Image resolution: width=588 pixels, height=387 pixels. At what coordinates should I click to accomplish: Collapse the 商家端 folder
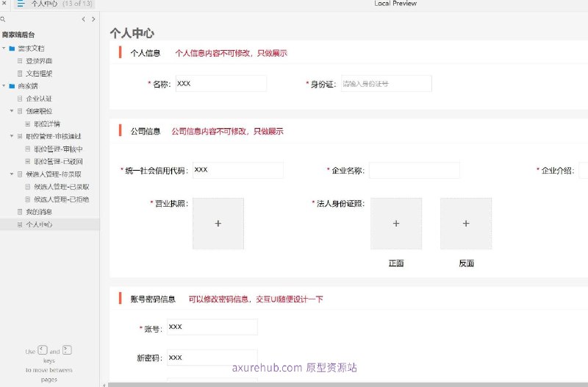click(x=4, y=86)
